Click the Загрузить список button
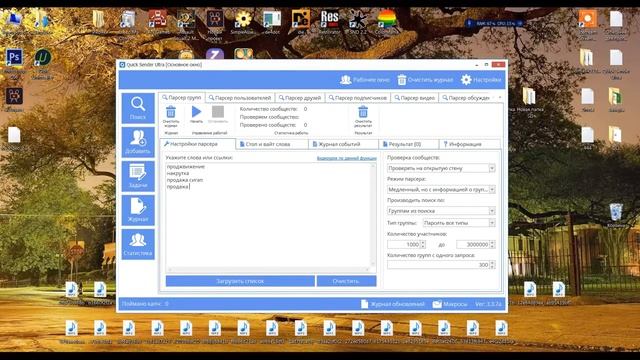The image size is (640, 360). [x=240, y=281]
